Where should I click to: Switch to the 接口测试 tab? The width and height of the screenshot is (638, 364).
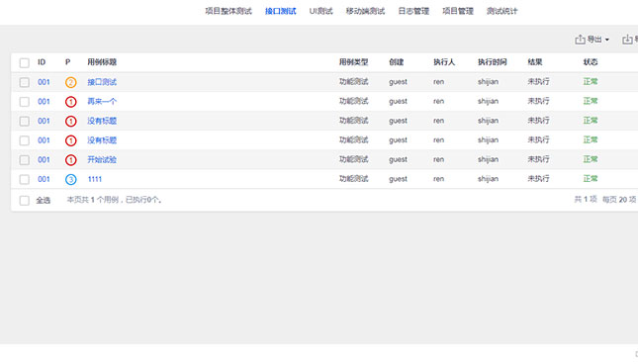(280, 11)
